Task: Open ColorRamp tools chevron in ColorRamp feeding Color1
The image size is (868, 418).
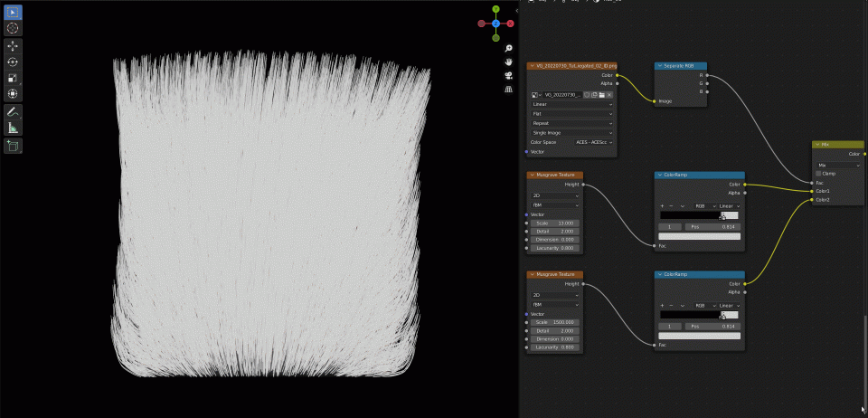Action: click(x=683, y=206)
